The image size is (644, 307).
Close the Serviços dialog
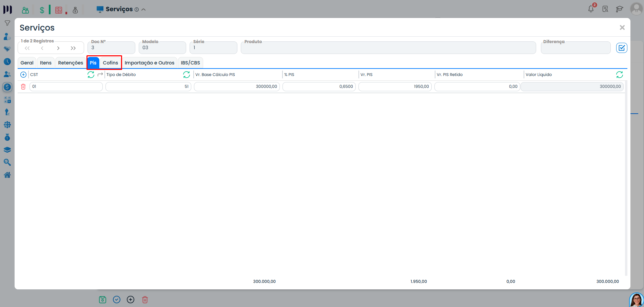click(x=622, y=27)
